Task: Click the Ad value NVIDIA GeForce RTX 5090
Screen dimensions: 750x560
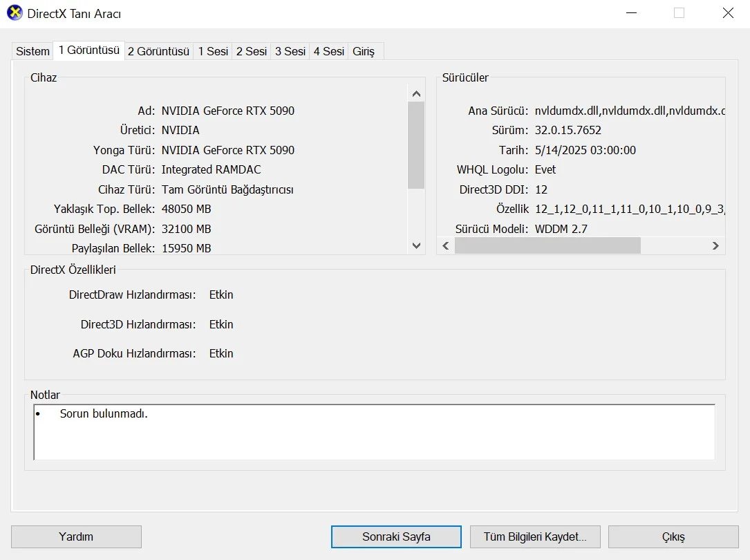Action: pos(227,111)
